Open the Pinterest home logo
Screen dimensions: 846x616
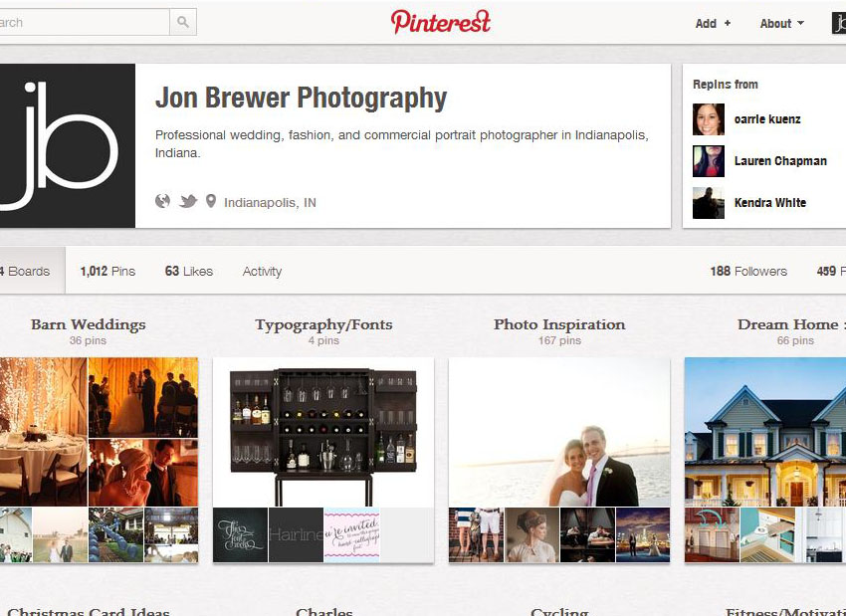441,22
